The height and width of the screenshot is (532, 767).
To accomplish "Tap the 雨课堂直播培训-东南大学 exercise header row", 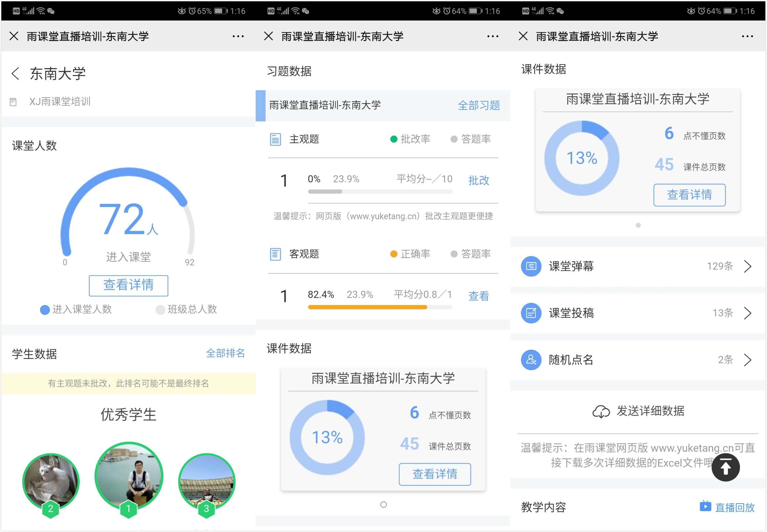I will (x=383, y=105).
